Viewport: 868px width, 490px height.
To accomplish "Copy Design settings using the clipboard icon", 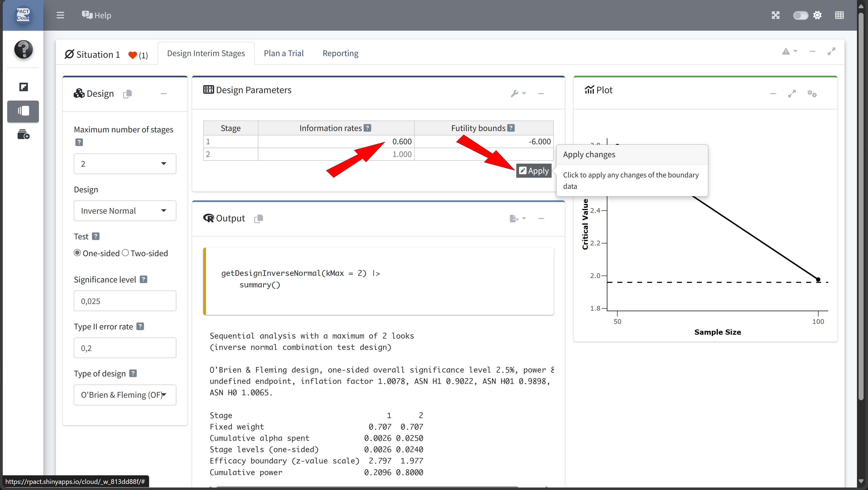I will coord(127,94).
